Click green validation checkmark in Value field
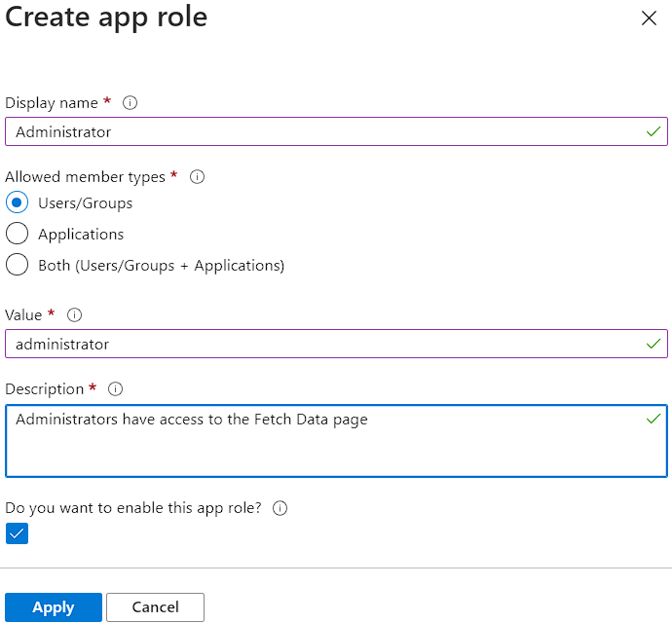Screen dimensions: 672x623 653,344
